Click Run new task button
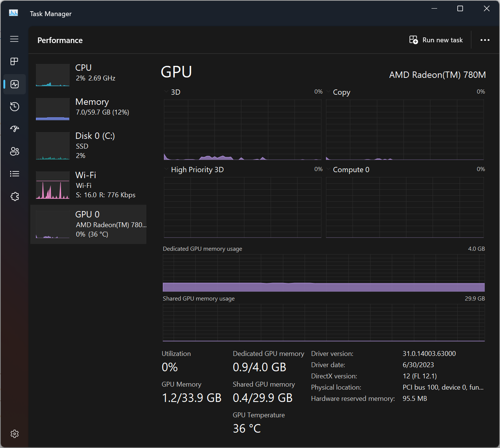Screen dimensions: 500x448 [x=436, y=40]
